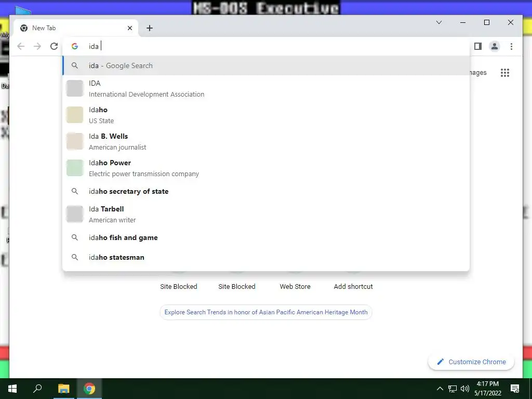The image size is (532, 399).
Task: Open File Explorer from the taskbar
Action: (x=63, y=389)
